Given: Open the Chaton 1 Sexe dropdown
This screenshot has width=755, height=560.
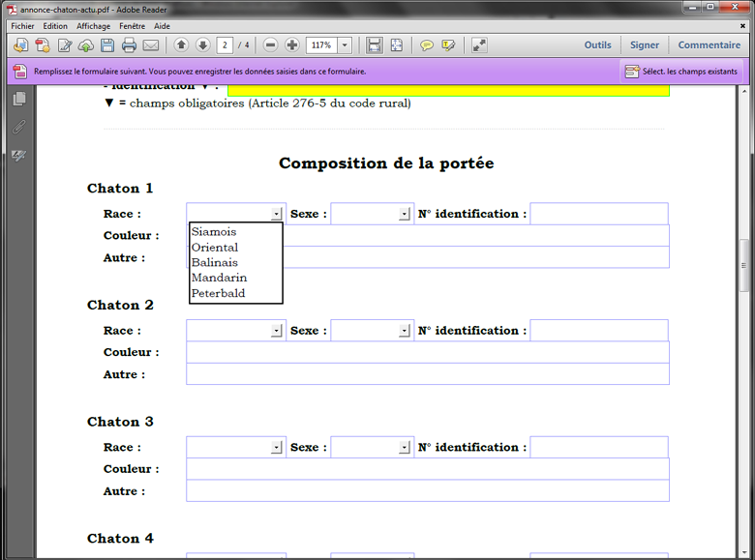Looking at the screenshot, I should [405, 214].
